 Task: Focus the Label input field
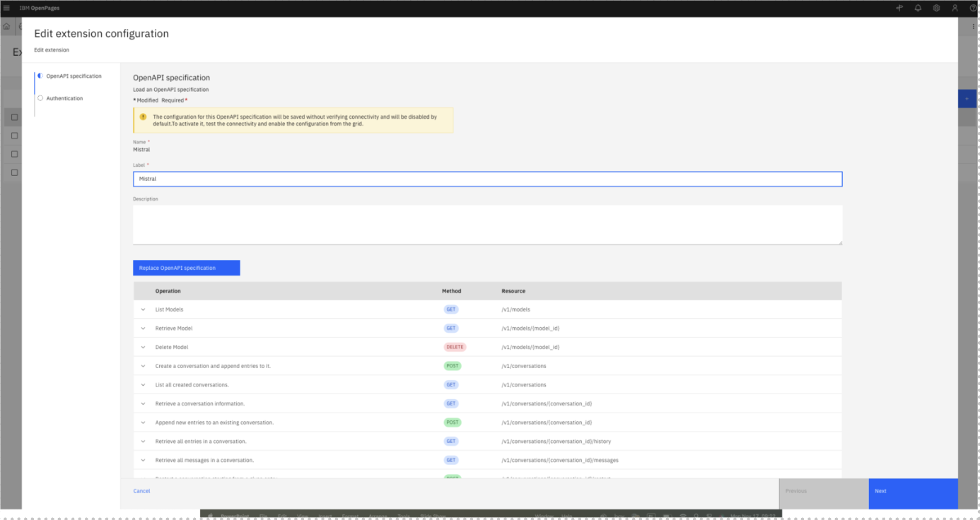pyautogui.click(x=487, y=179)
